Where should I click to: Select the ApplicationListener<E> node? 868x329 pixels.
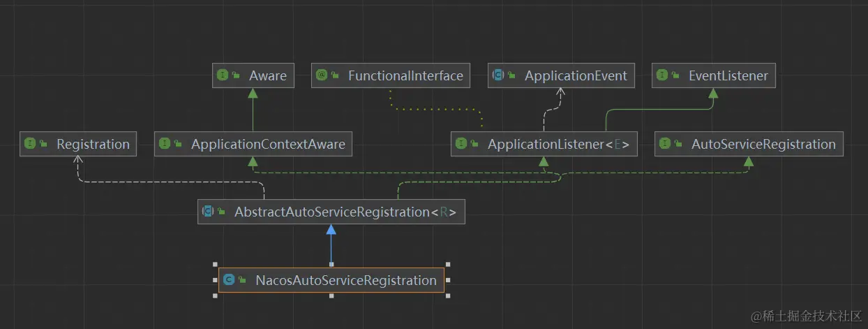tap(544, 144)
